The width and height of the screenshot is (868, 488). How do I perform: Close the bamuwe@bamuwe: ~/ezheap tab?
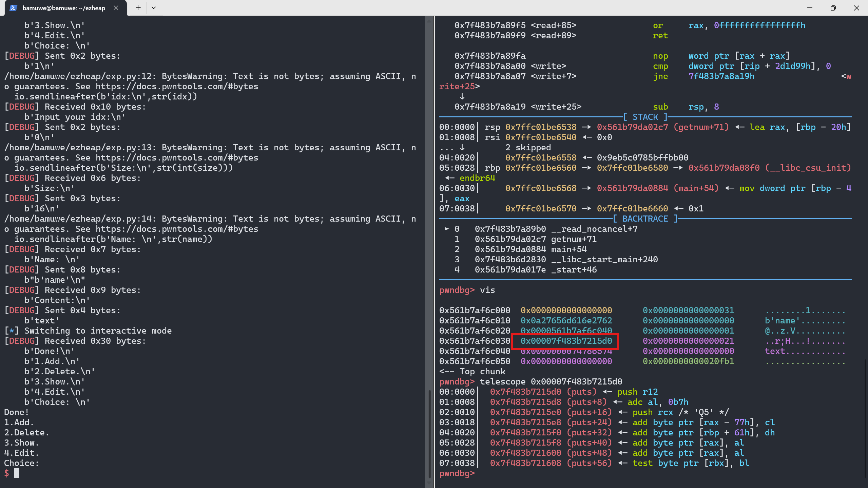tap(116, 8)
